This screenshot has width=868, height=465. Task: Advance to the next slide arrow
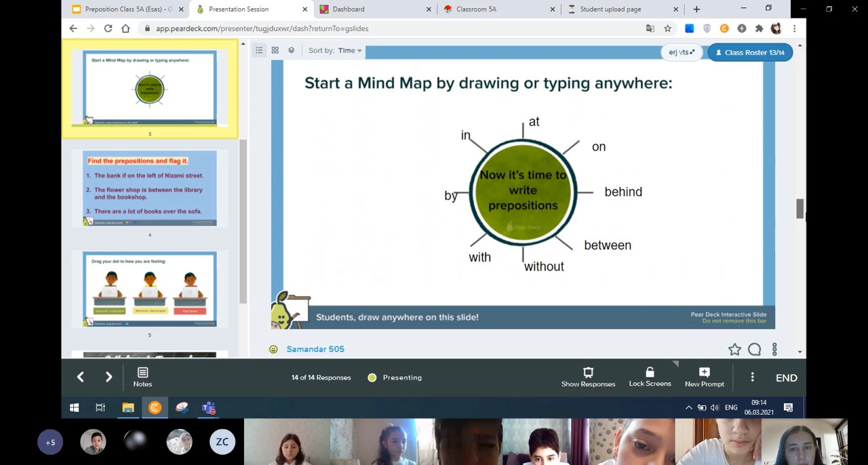108,377
